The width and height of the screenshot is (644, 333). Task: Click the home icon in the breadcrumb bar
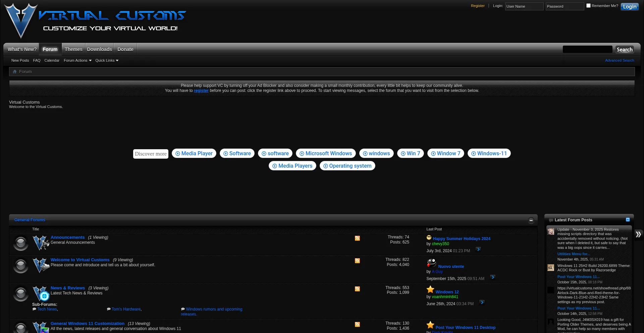pyautogui.click(x=14, y=72)
